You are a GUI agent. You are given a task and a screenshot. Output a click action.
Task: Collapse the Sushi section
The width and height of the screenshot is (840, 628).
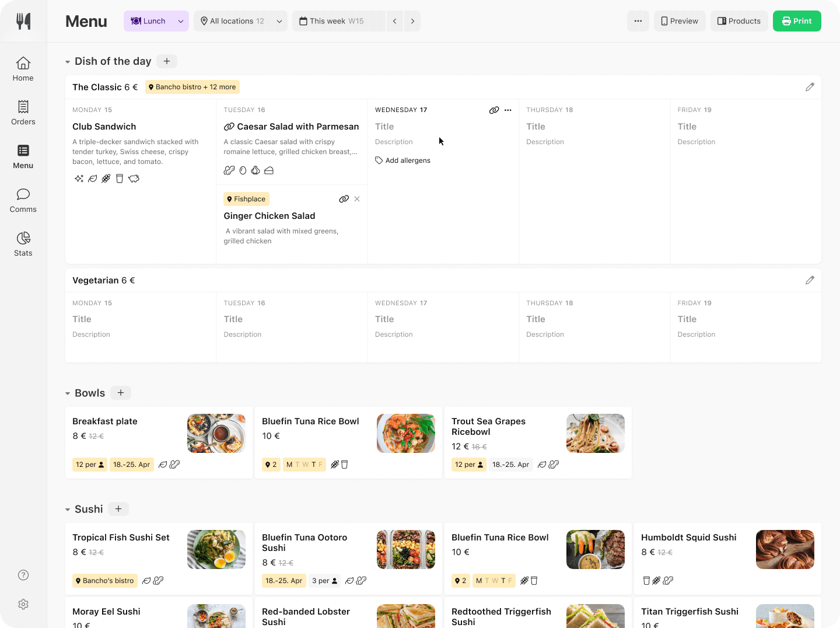[x=67, y=508]
